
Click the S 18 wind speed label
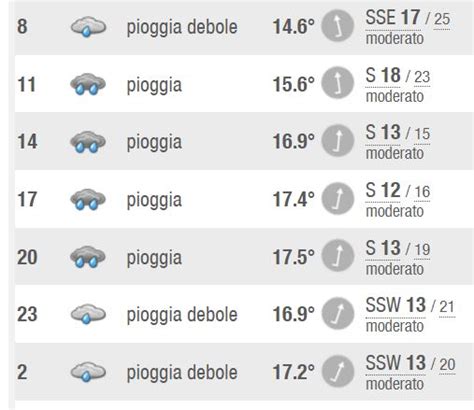coord(383,75)
